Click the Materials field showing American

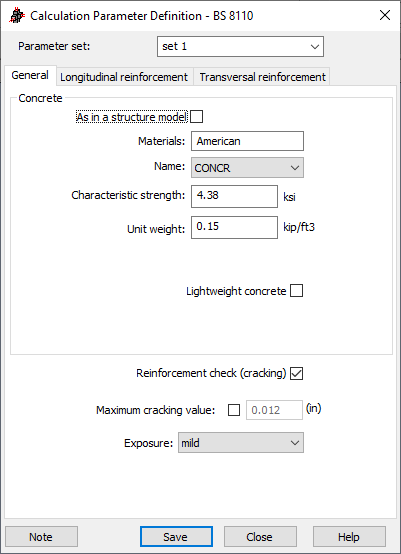click(x=247, y=141)
